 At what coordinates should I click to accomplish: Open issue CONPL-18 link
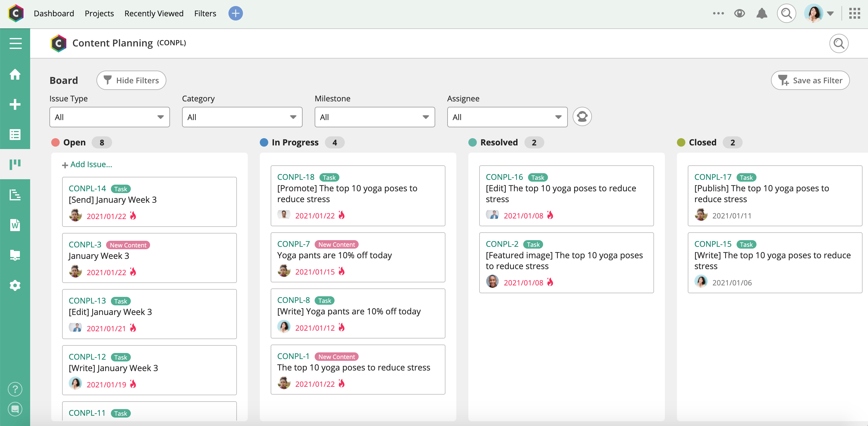(296, 177)
